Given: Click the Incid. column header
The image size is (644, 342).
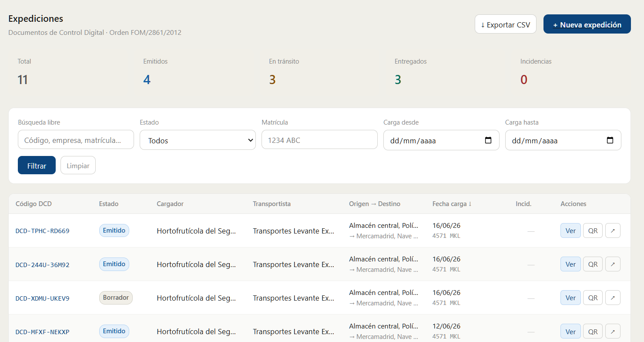Looking at the screenshot, I should point(523,204).
